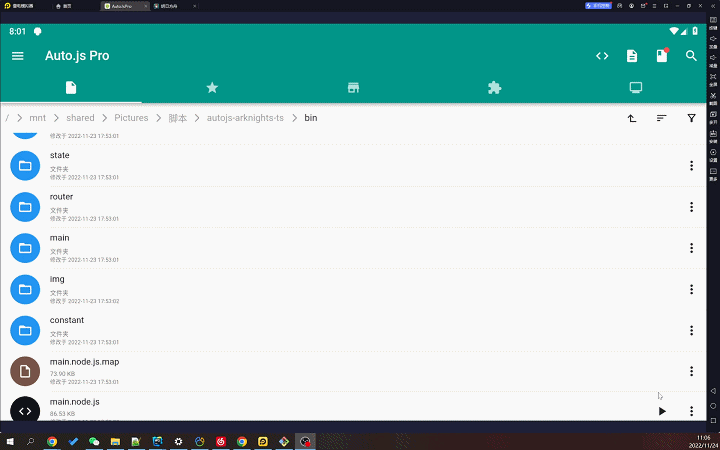The image size is (720, 450).
Task: Open emulator settings in sidebar
Action: coord(713,155)
